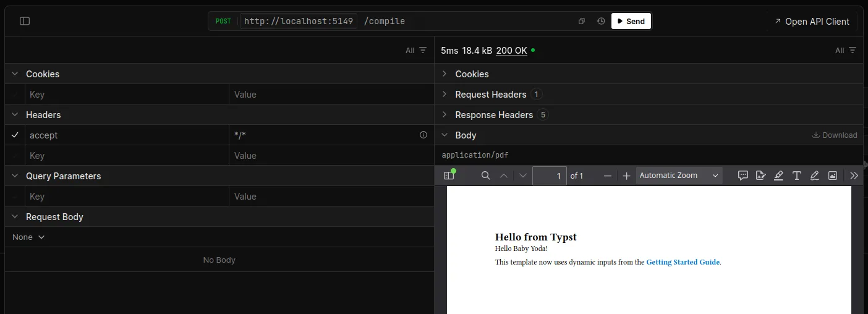Viewport: 868px width, 314px height.
Task: Zoom out the PDF
Action: [608, 176]
